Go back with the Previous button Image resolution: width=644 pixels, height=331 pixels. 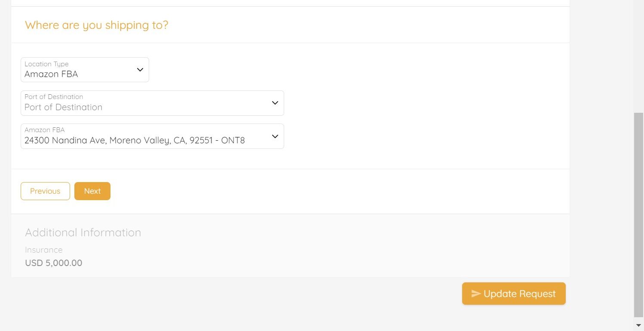(45, 191)
